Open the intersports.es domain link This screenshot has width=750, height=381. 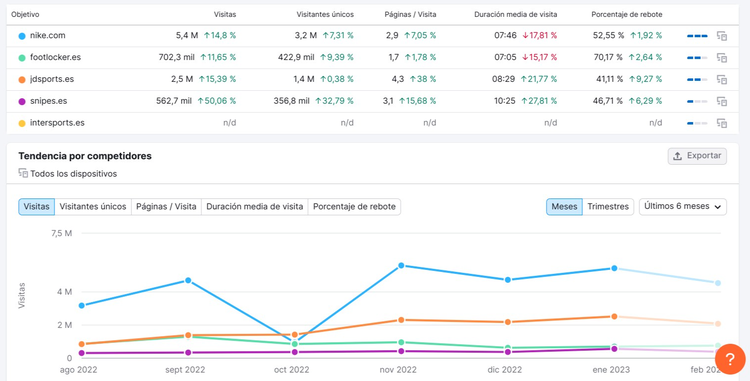pos(57,123)
